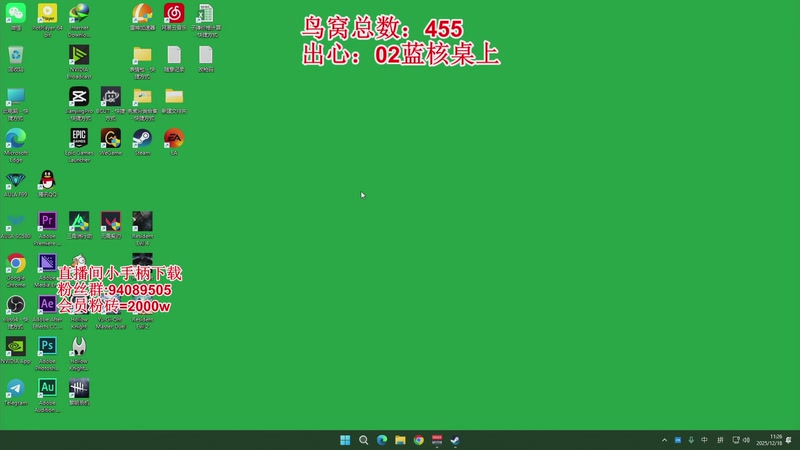This screenshot has height=450, width=800.
Task: Open the volume tray control
Action: pyautogui.click(x=746, y=440)
